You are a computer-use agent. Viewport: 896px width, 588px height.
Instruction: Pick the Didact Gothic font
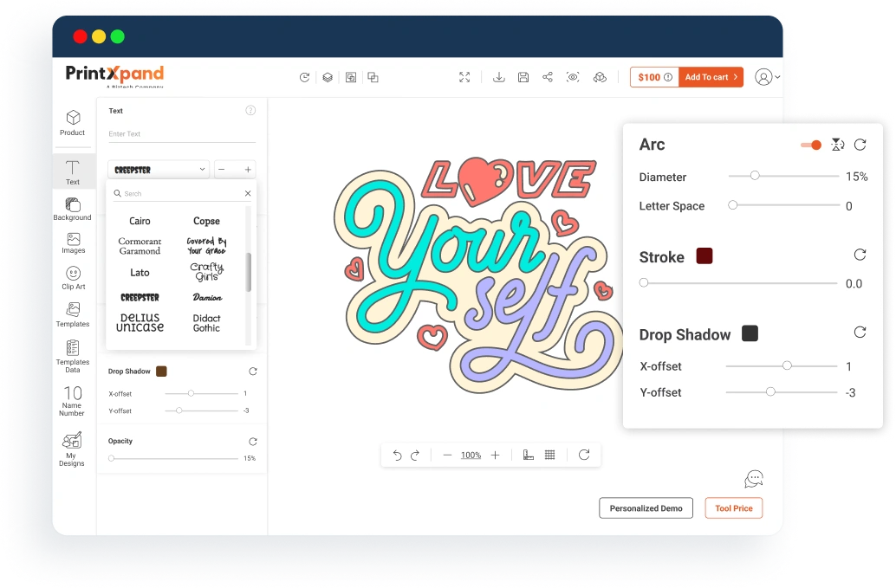(206, 323)
